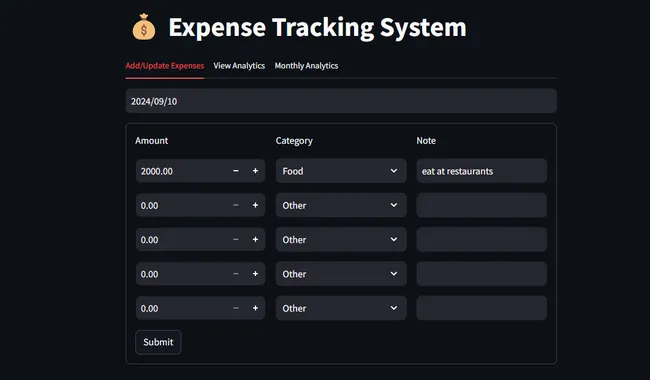Viewport: 650px width, 380px height.
Task: Click the plus stepper in fourth amount row
Action: coord(255,274)
